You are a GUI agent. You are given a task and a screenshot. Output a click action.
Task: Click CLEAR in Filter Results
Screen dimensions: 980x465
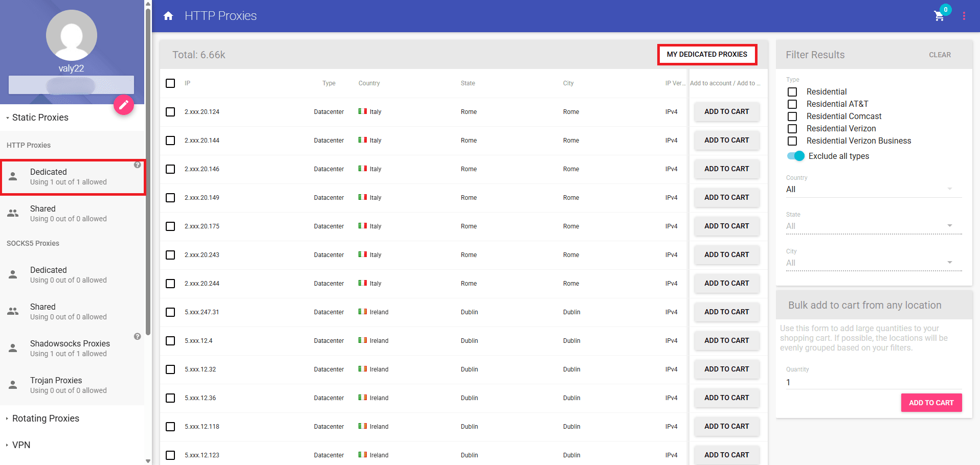[x=940, y=55]
